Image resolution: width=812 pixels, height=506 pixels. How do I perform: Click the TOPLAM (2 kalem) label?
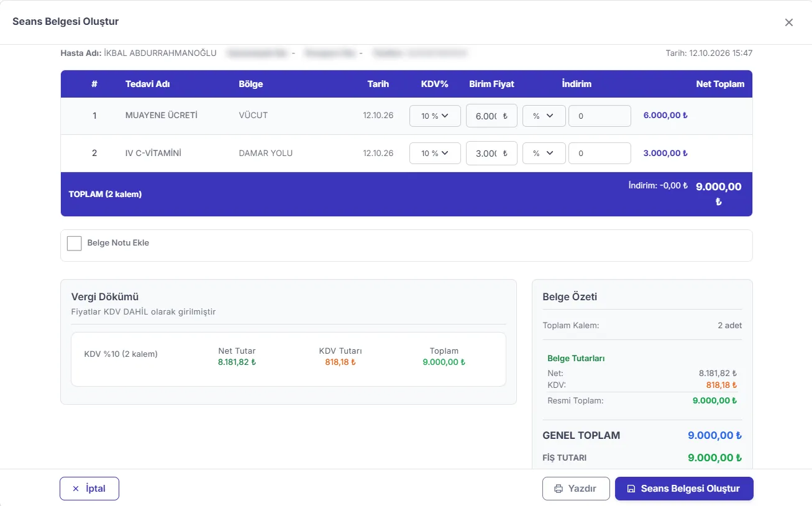105,194
